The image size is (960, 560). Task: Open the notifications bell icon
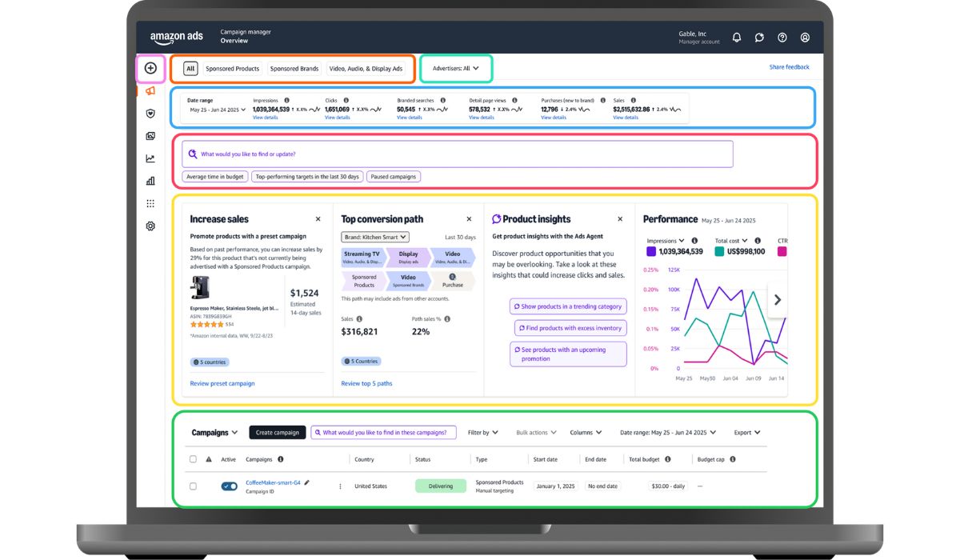(737, 38)
